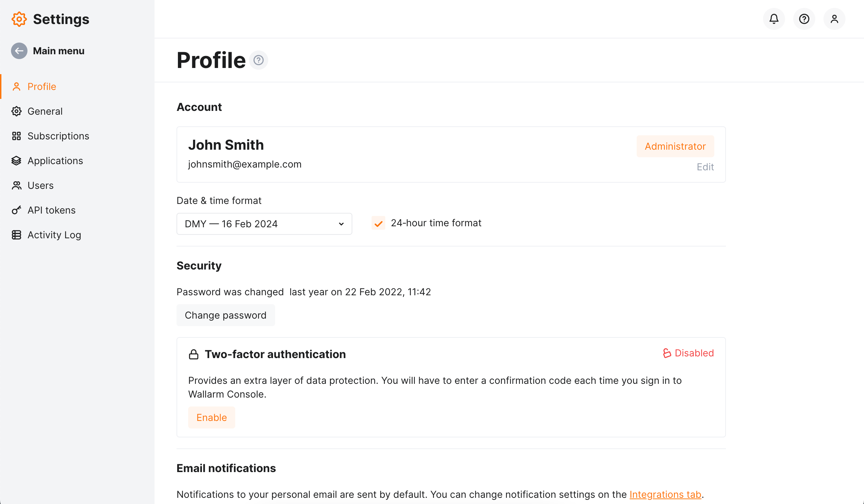The height and width of the screenshot is (504, 864).
Task: Open the Subscriptions section in sidebar
Action: (58, 136)
